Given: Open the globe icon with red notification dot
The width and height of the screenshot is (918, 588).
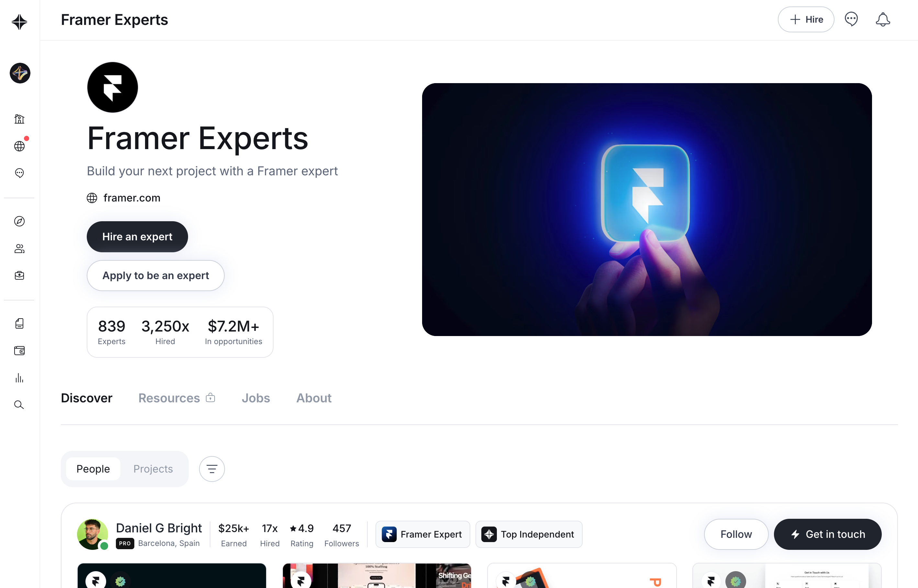Looking at the screenshot, I should point(19,146).
